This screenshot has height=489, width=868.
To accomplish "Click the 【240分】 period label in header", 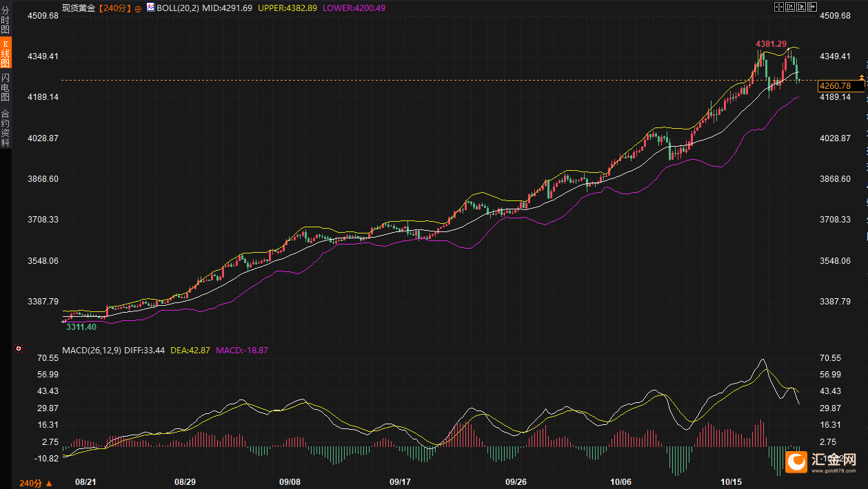I will [x=114, y=8].
